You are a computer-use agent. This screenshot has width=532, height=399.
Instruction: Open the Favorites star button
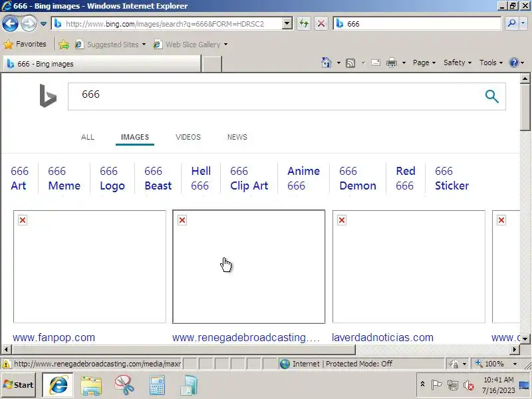[24, 44]
